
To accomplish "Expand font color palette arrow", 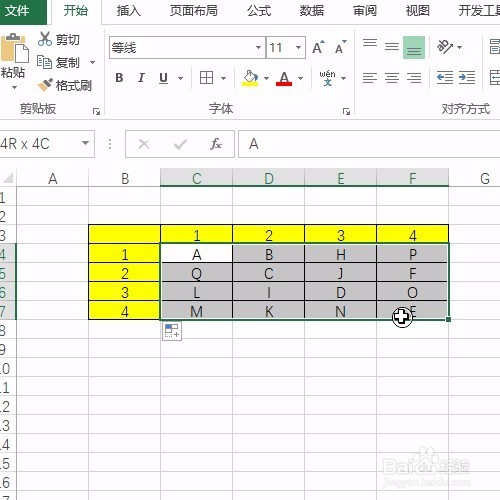I will [x=300, y=78].
